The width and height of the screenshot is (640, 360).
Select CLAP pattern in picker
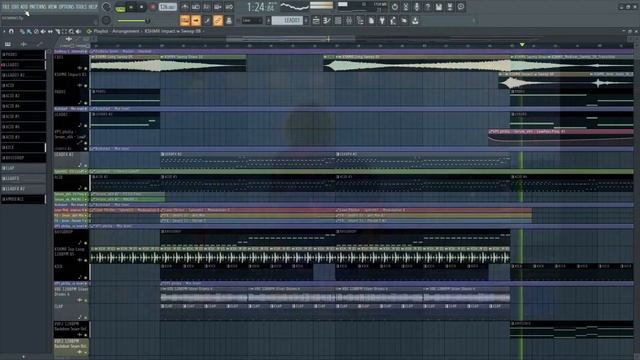point(23,168)
